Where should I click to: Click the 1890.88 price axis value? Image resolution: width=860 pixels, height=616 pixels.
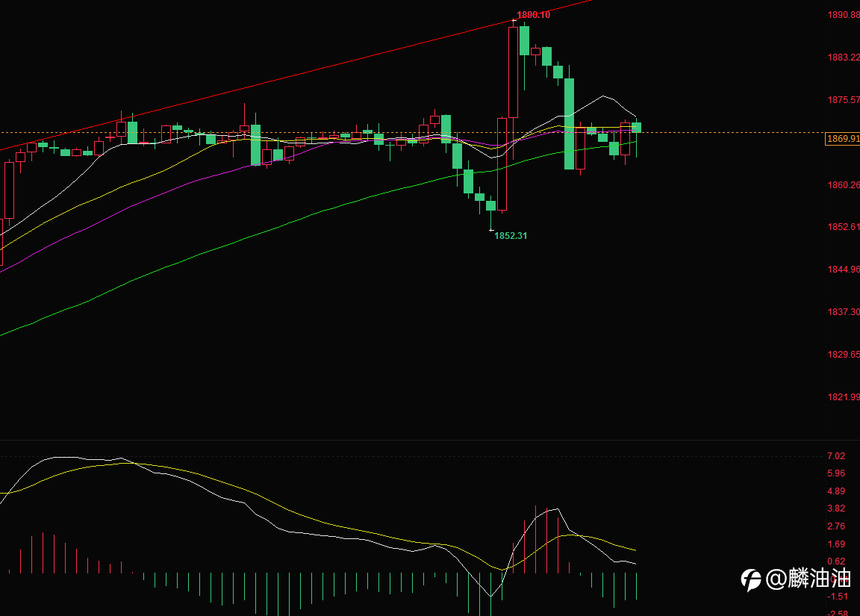click(844, 15)
